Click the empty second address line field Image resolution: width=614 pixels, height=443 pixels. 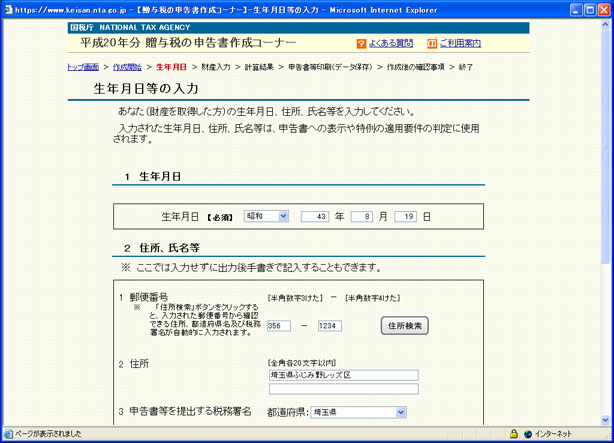(x=344, y=389)
